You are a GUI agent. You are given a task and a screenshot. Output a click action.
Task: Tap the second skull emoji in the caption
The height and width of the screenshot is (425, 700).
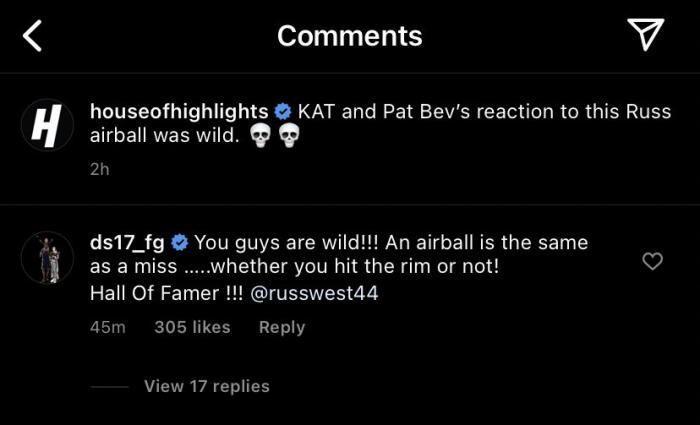coord(288,137)
